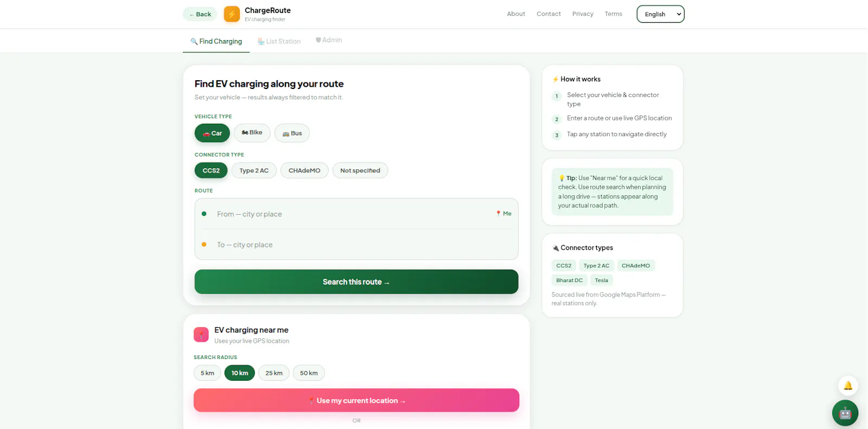This screenshot has height=429, width=868.
Task: Select Bus vehicle type
Action: pos(292,133)
